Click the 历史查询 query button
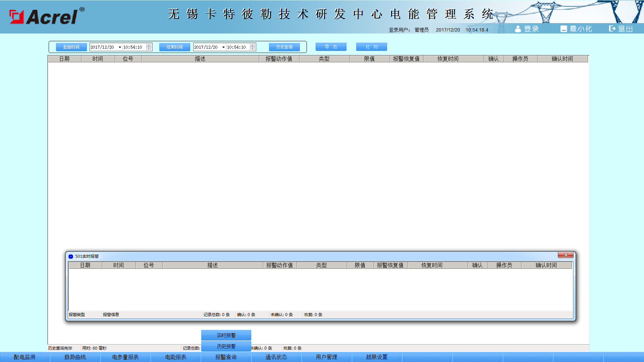Screen dimensions: 644x362 [x=284, y=47]
